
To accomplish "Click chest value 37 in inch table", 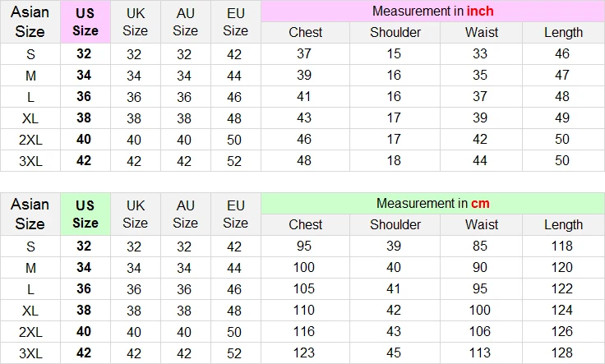I will pos(304,54).
